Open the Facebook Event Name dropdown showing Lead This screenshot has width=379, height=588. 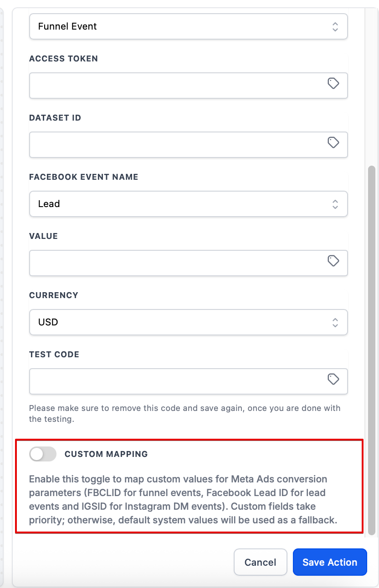(188, 204)
